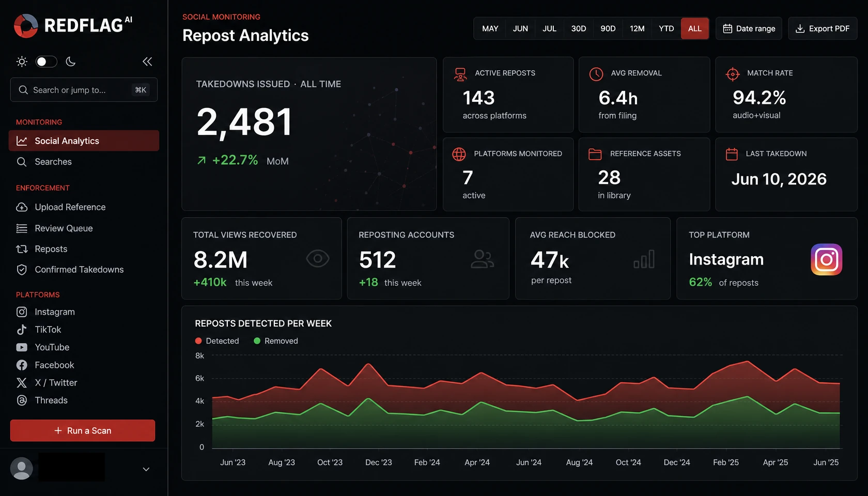Click the sun light-mode icon
Image resolution: width=868 pixels, height=496 pixels.
point(22,61)
